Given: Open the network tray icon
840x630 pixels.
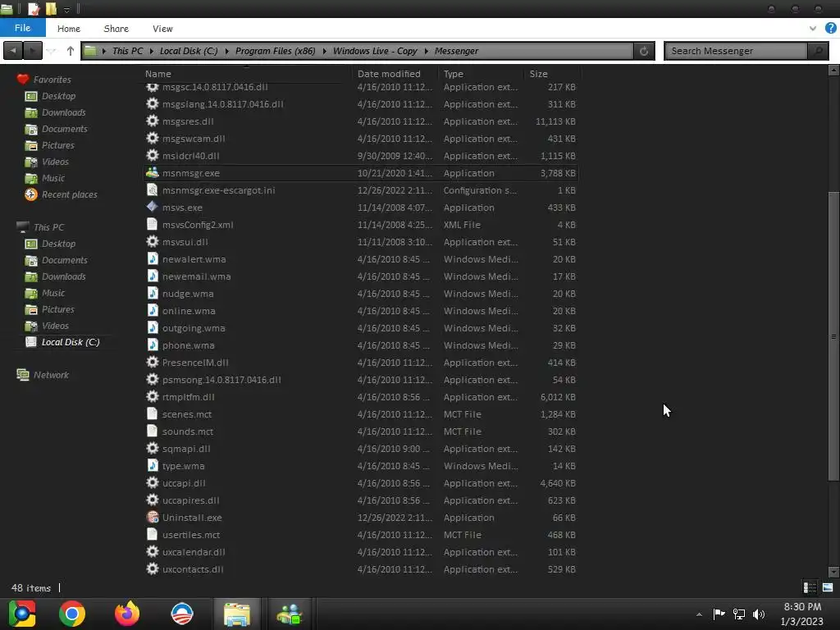Looking at the screenshot, I should [x=739, y=614].
